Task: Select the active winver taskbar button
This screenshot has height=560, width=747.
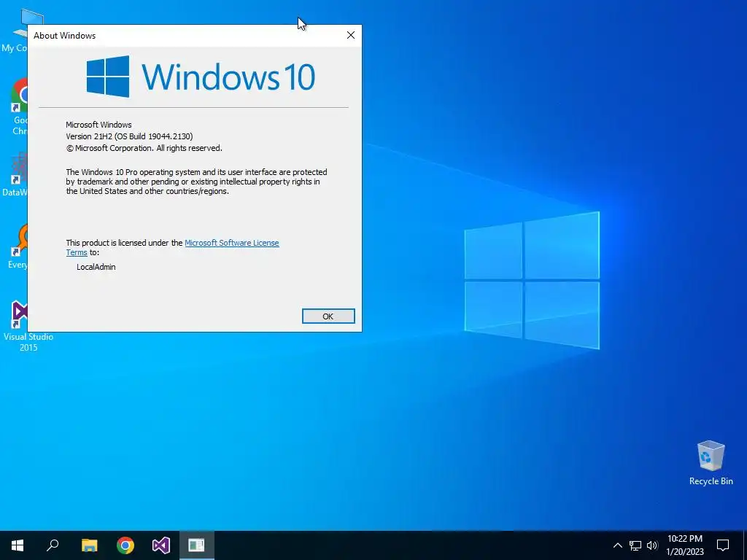Action: pos(196,545)
